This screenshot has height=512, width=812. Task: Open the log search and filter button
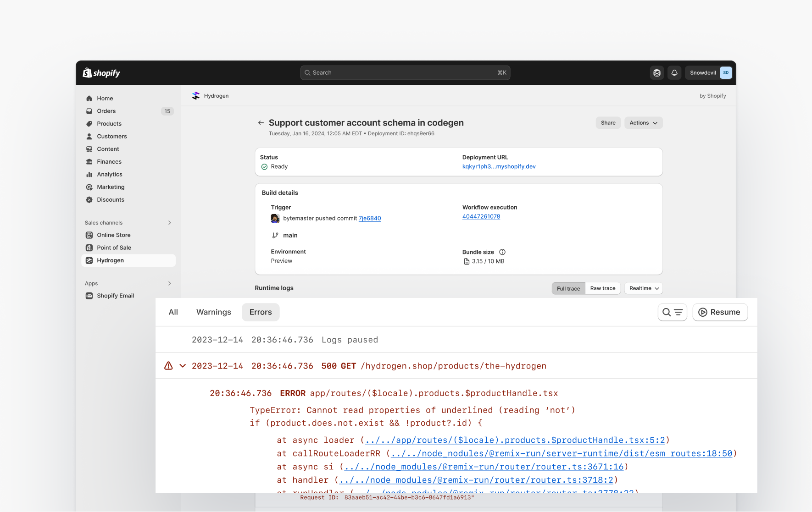(x=672, y=312)
